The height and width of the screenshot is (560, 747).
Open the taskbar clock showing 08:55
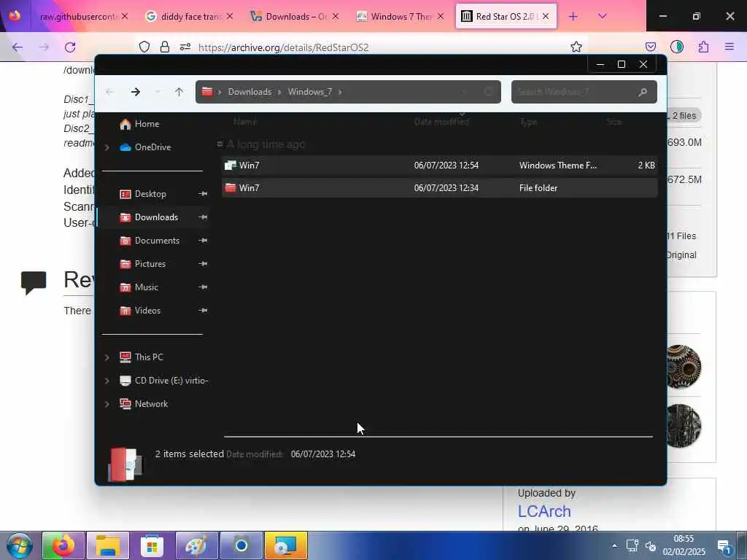click(x=684, y=545)
